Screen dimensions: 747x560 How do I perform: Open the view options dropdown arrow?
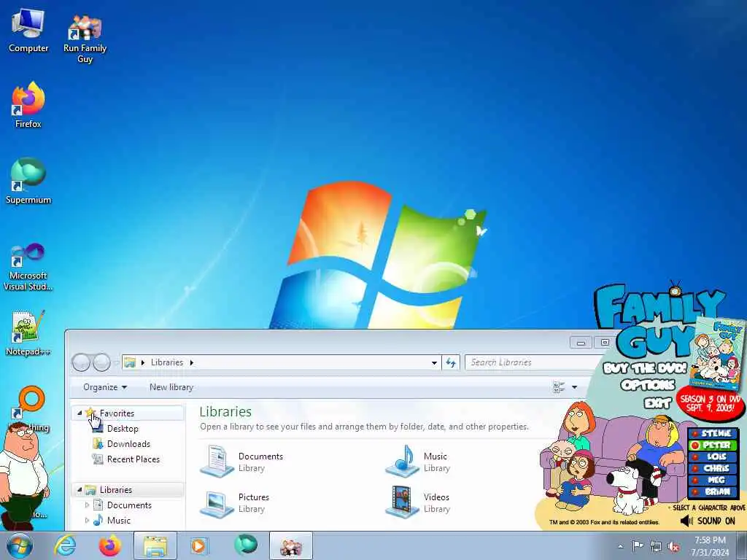[575, 387]
